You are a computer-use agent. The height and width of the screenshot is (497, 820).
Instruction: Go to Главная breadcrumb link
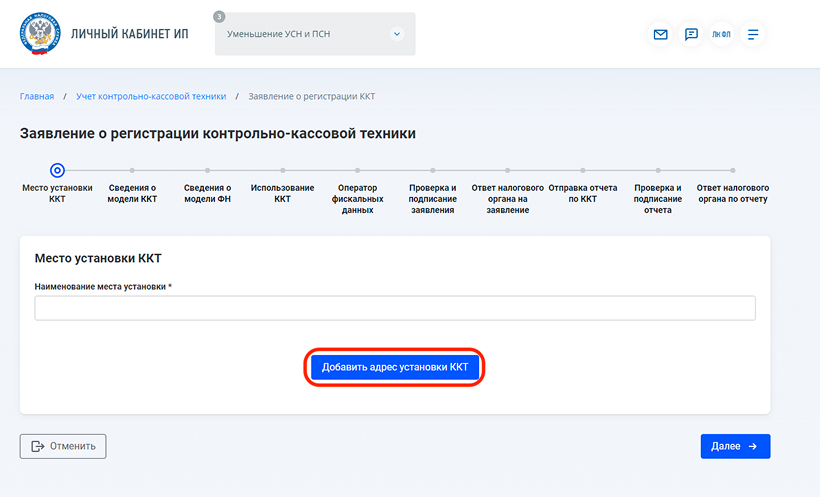[37, 96]
